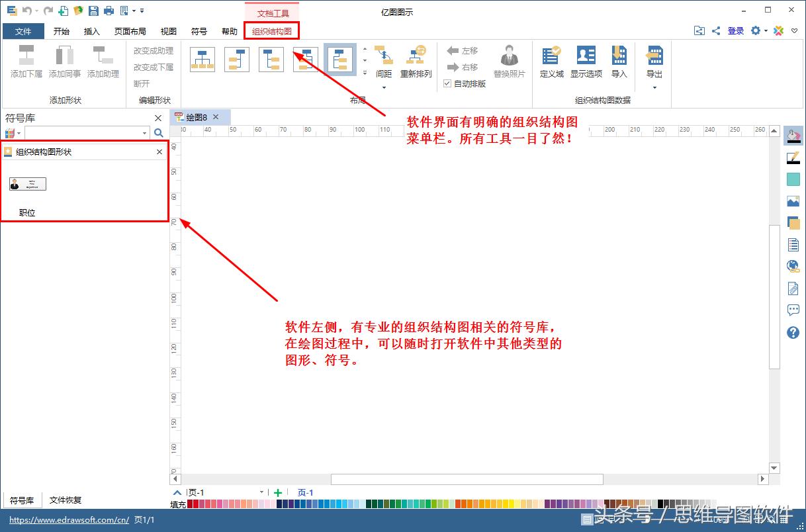
Task: Close the 绘图8 document tab
Action: pos(215,117)
